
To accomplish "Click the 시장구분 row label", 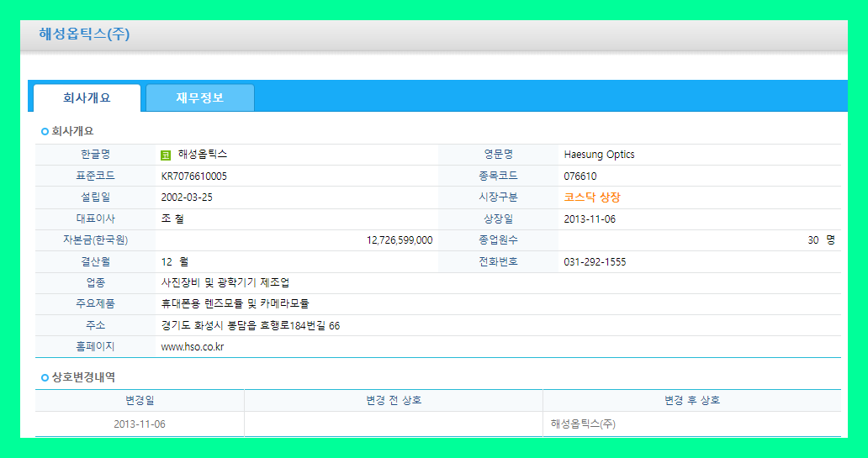I will tap(498, 197).
